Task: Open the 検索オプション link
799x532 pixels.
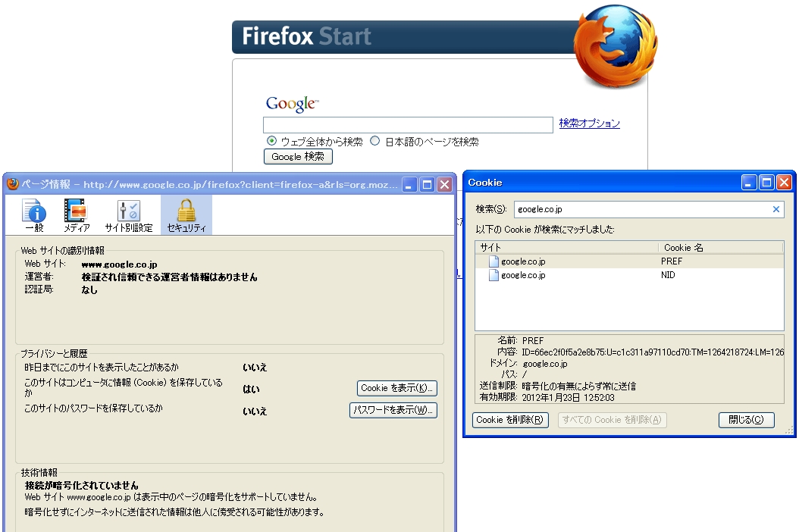Action: (589, 123)
